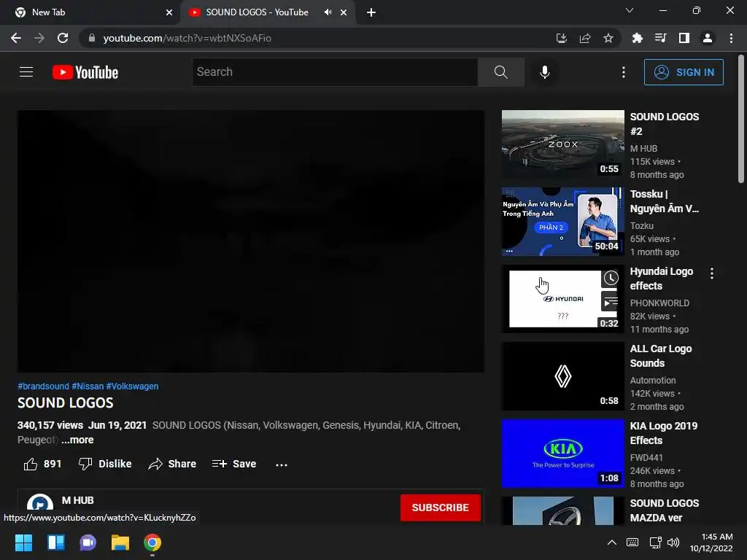Screen dimensions: 747x560
Task: Open a new browser tab
Action: [371, 12]
